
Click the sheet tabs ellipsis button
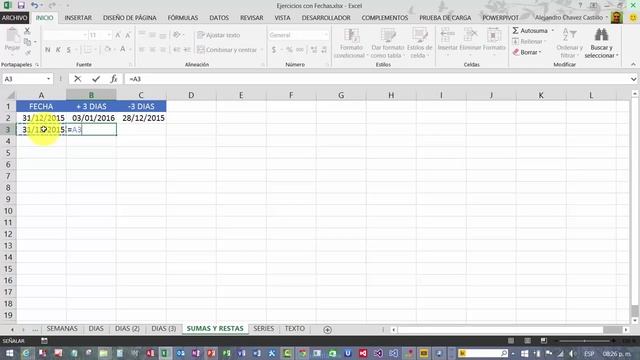35,329
